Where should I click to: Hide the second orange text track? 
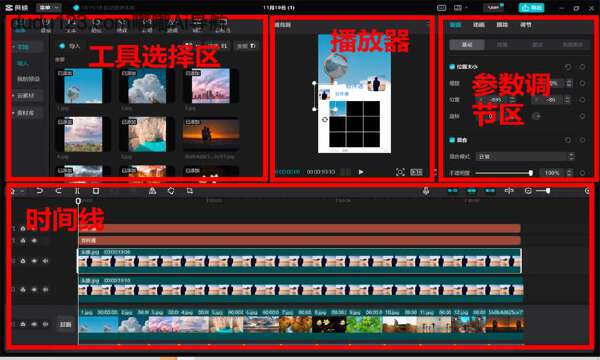[x=34, y=241]
